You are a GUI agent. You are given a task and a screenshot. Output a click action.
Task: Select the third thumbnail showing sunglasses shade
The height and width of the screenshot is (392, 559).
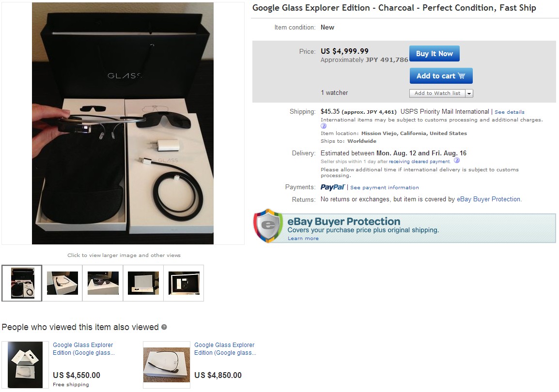(x=103, y=283)
